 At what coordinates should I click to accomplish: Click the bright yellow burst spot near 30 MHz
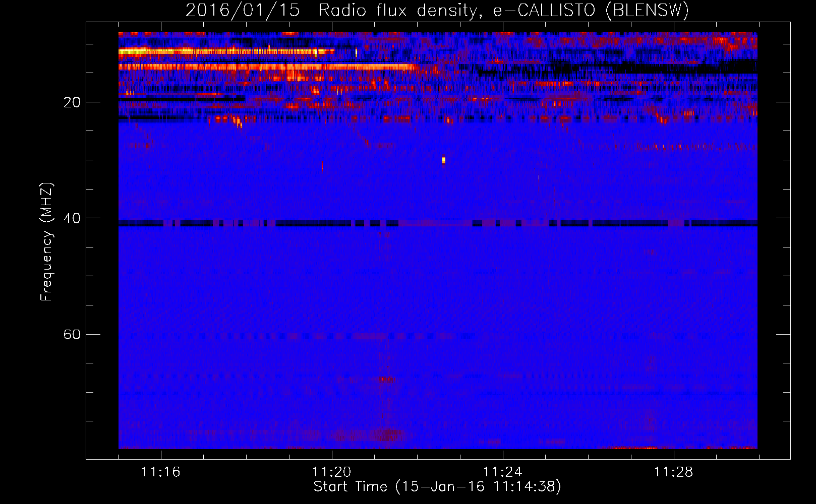coord(444,160)
